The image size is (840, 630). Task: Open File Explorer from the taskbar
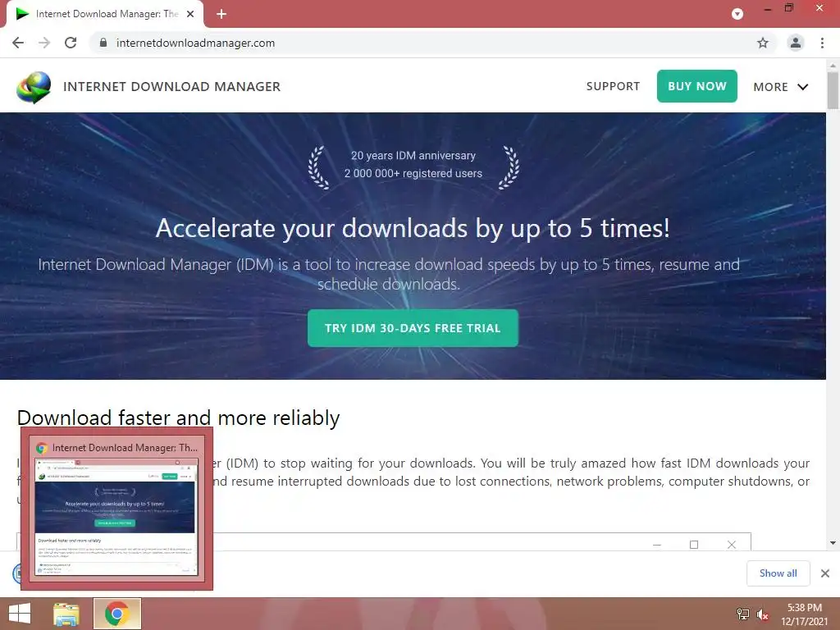tap(66, 614)
